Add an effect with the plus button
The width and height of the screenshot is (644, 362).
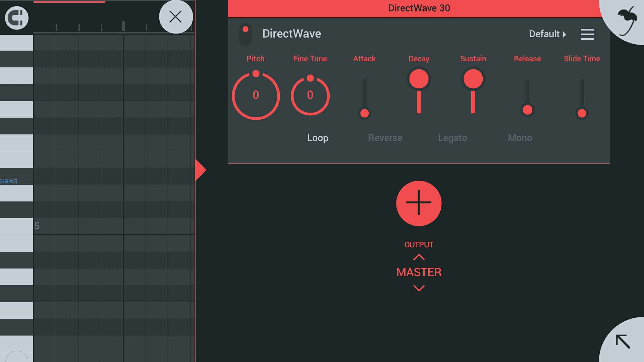(419, 203)
